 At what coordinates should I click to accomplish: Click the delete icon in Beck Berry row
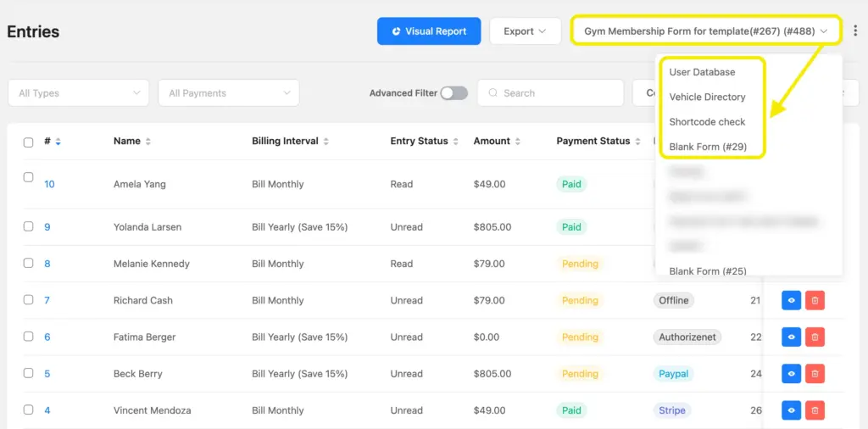click(815, 374)
